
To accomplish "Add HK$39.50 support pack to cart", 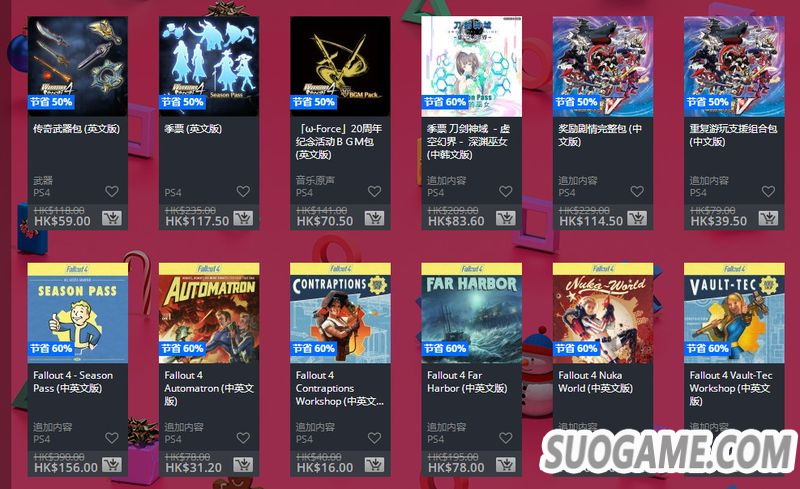I will pyautogui.click(x=768, y=218).
